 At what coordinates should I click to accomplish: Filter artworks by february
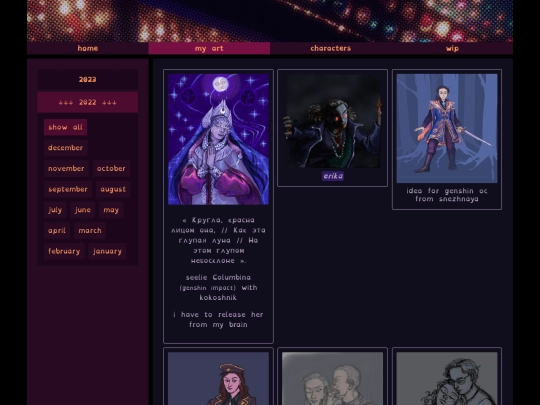[x=64, y=251]
